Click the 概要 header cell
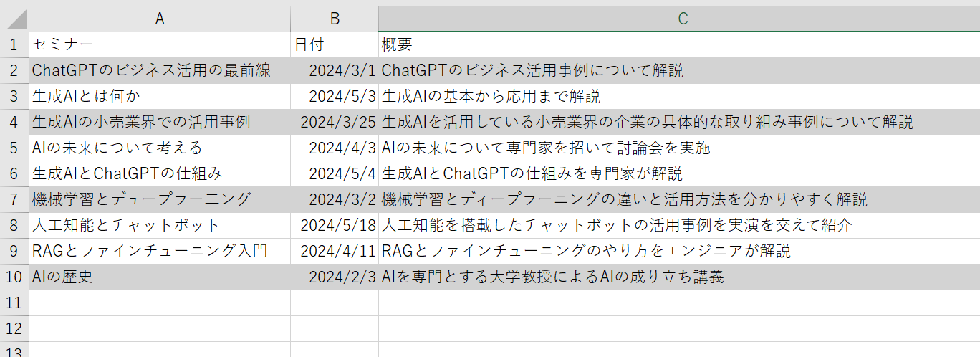The width and height of the screenshot is (980, 357). [x=678, y=44]
